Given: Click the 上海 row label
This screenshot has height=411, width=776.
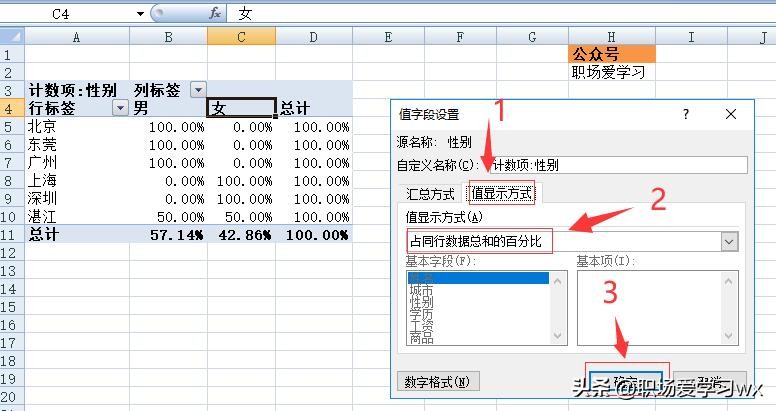Looking at the screenshot, I should (77, 181).
